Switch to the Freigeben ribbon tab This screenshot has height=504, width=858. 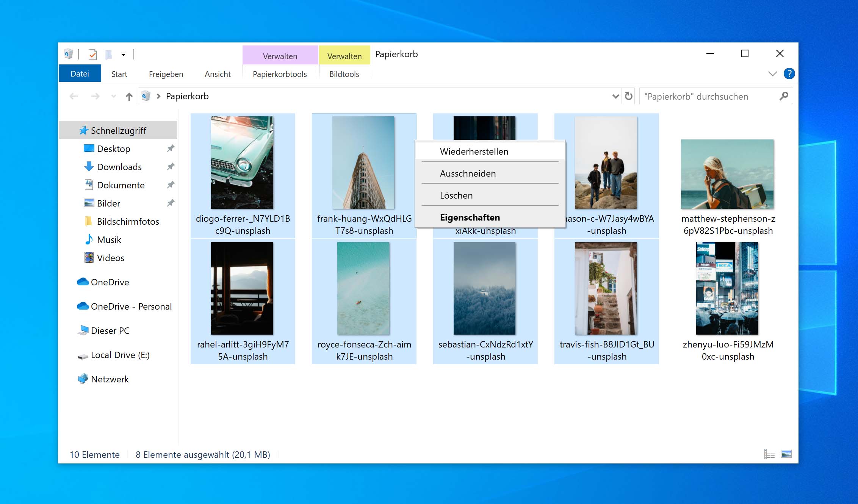[166, 74]
